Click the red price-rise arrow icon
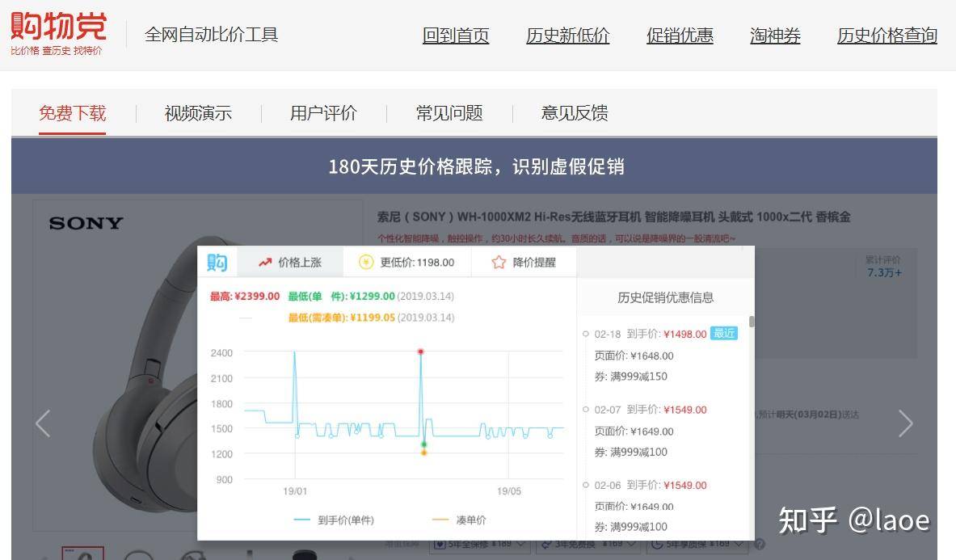 (264, 263)
